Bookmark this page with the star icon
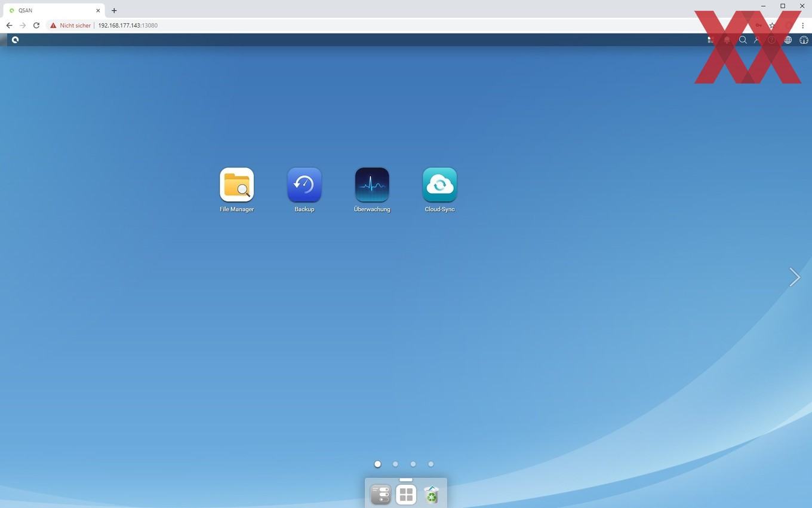812x508 pixels. (772, 25)
